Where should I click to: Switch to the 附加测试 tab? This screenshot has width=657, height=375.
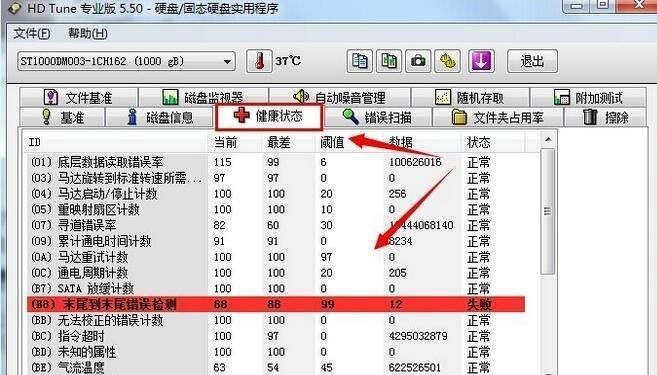tap(588, 98)
